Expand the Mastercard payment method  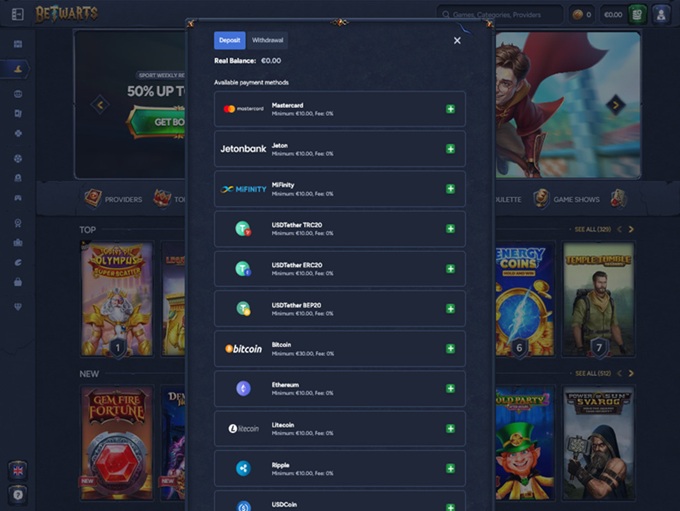click(x=450, y=109)
